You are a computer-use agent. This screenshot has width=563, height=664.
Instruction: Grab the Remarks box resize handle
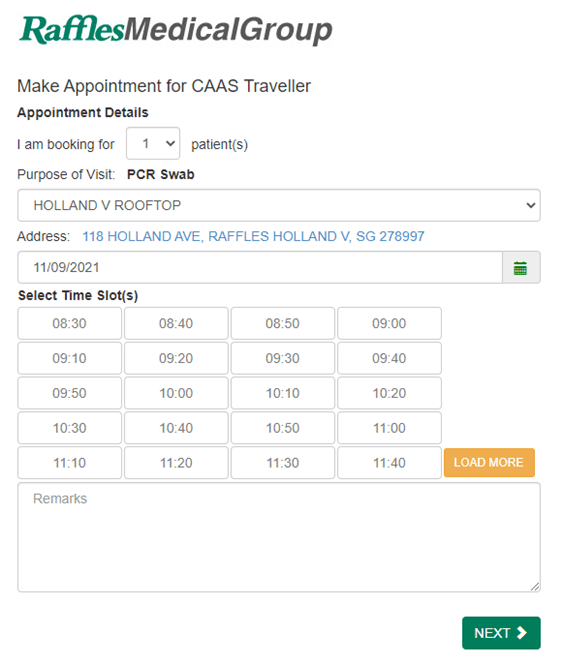tap(535, 587)
